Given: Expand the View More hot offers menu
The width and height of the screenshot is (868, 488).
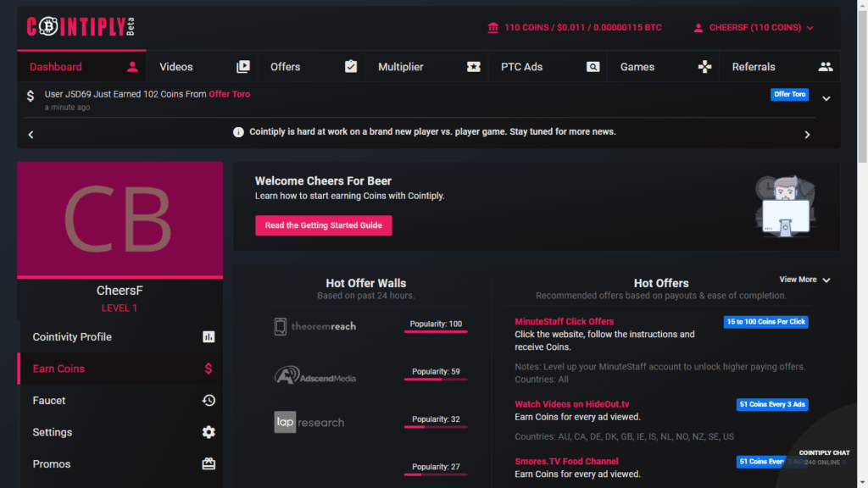Looking at the screenshot, I should [x=805, y=280].
